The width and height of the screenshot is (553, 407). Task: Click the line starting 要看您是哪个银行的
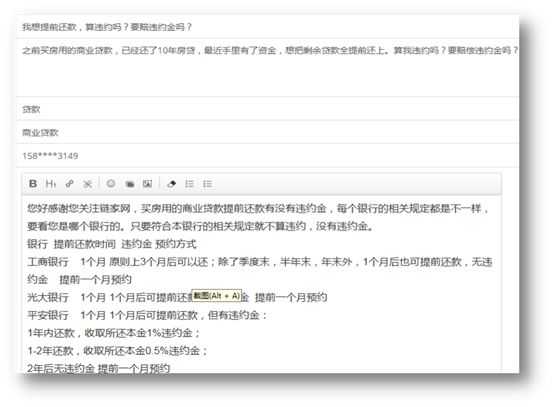[x=200, y=226]
